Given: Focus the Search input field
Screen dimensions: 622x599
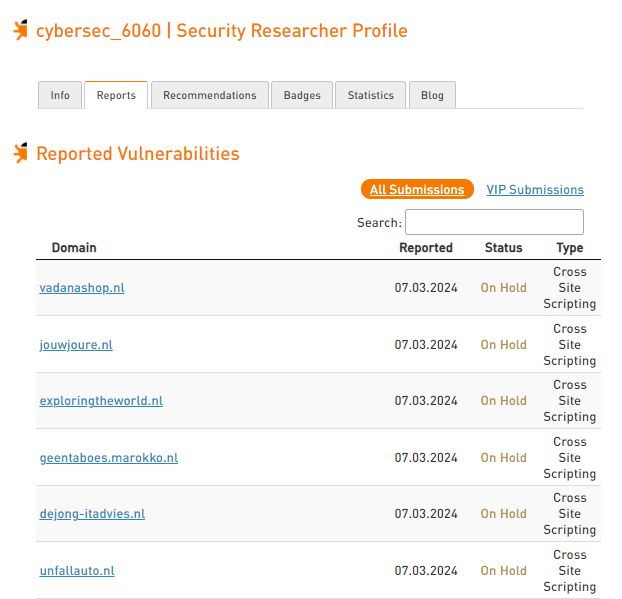Looking at the screenshot, I should [x=494, y=222].
